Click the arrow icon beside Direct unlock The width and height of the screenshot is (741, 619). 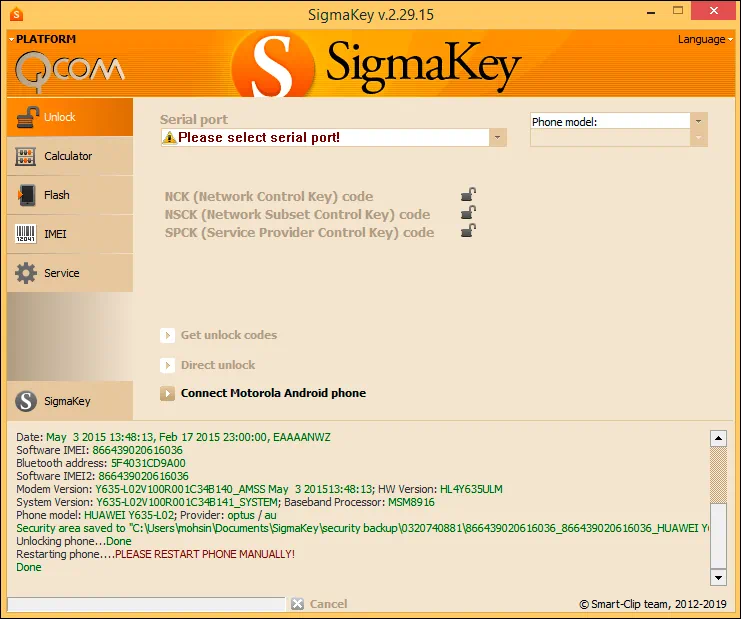coord(167,365)
